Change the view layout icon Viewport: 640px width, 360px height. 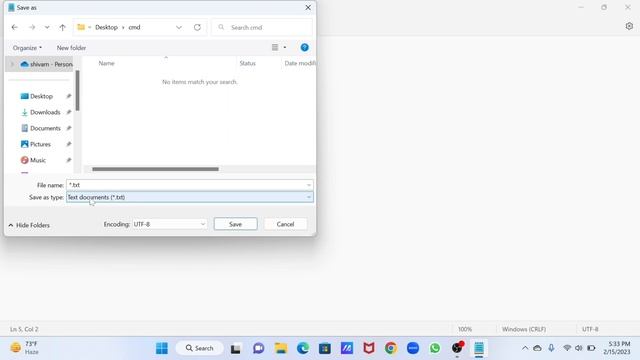(x=275, y=47)
